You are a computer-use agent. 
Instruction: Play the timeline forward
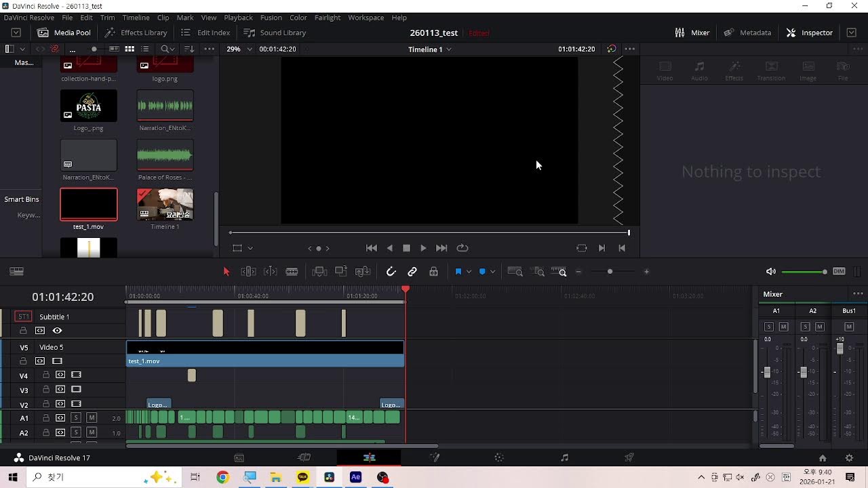tap(423, 248)
